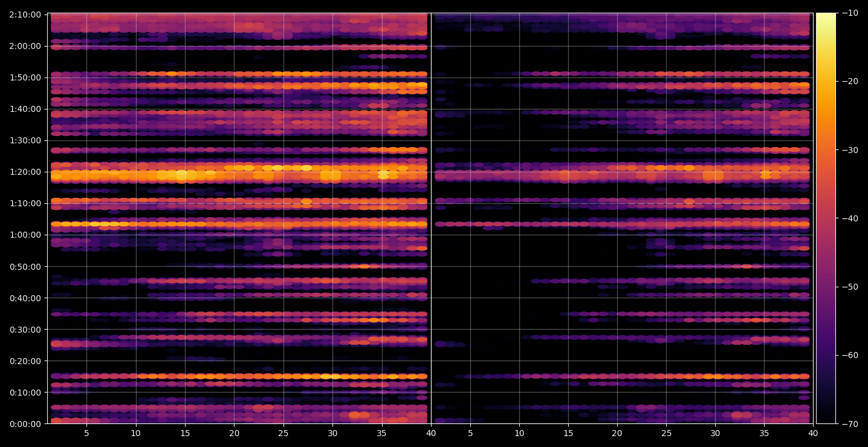Click x-axis tick 40 between the two heatmaps
Image resolution: width=868 pixels, height=447 pixels.
click(431, 433)
